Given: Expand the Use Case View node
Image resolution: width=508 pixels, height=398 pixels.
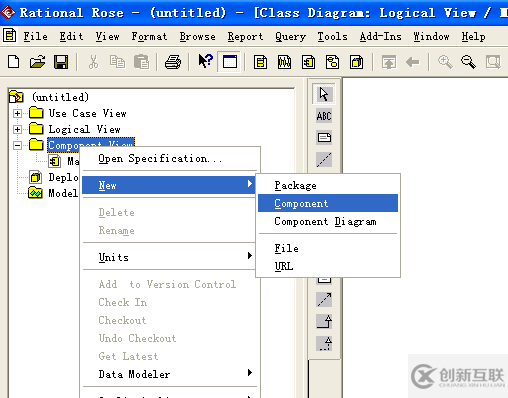Looking at the screenshot, I should coord(18,113).
